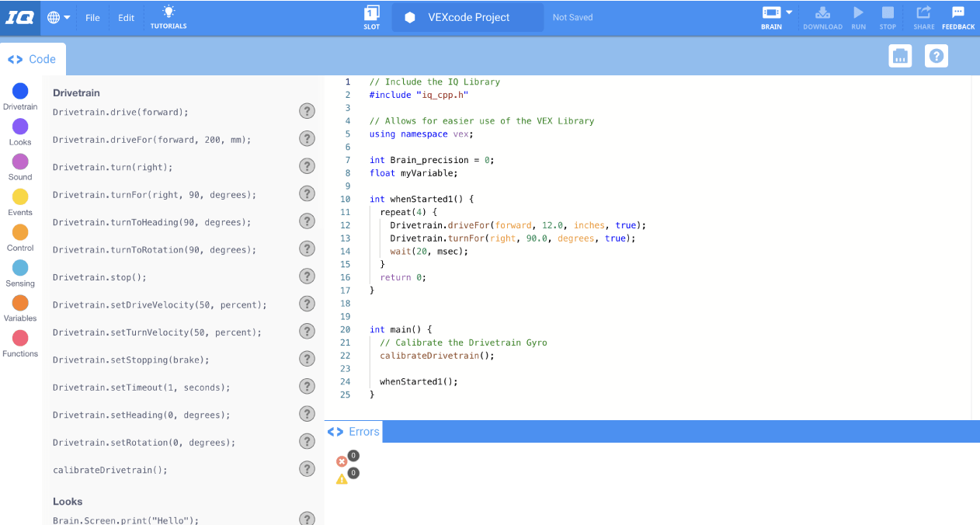
Task: Show help for Drivetrain.setDriveVelocity command
Action: (308, 304)
